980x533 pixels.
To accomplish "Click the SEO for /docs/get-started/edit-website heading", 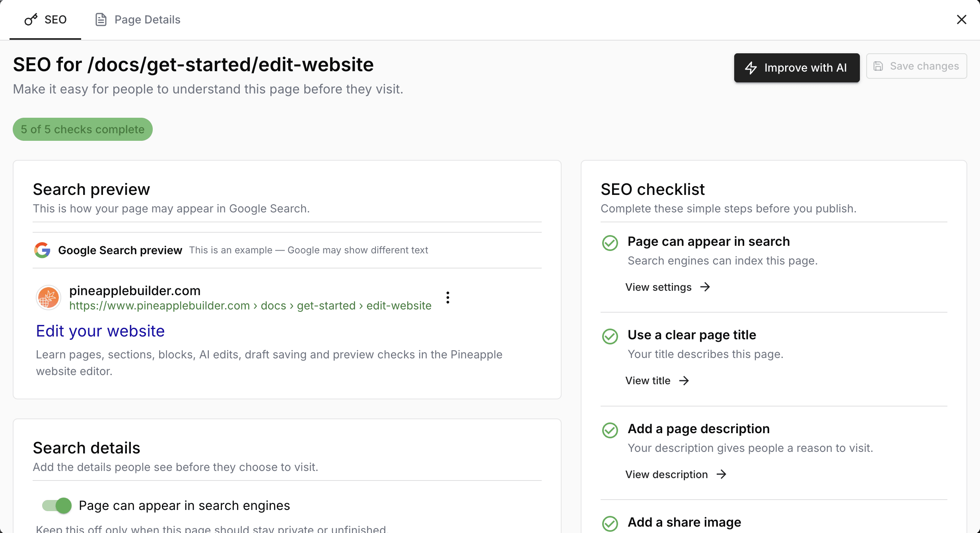I will 193,64.
